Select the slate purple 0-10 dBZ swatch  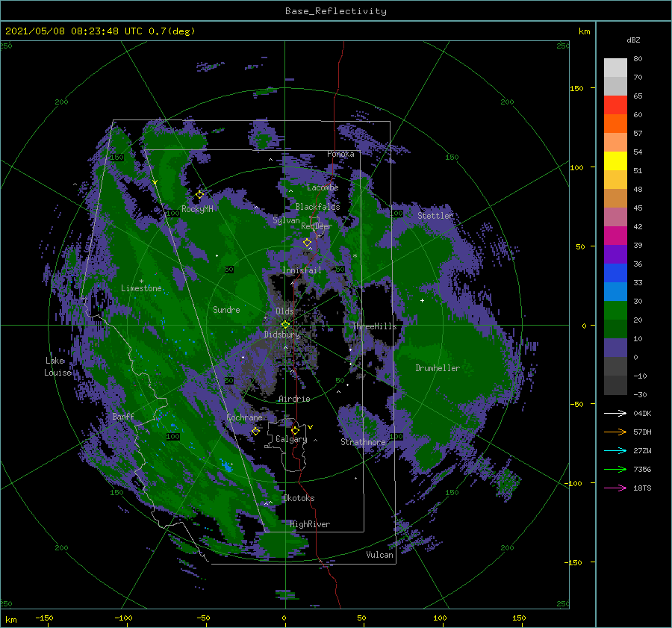tap(615, 347)
